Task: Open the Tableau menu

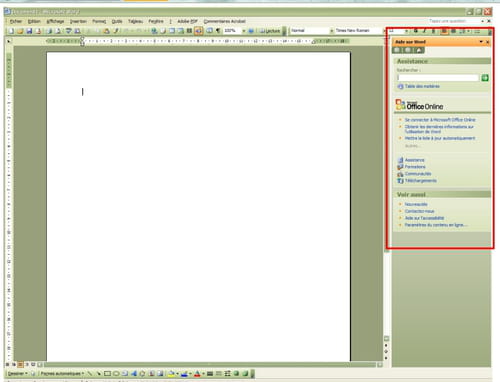Action: [135, 21]
